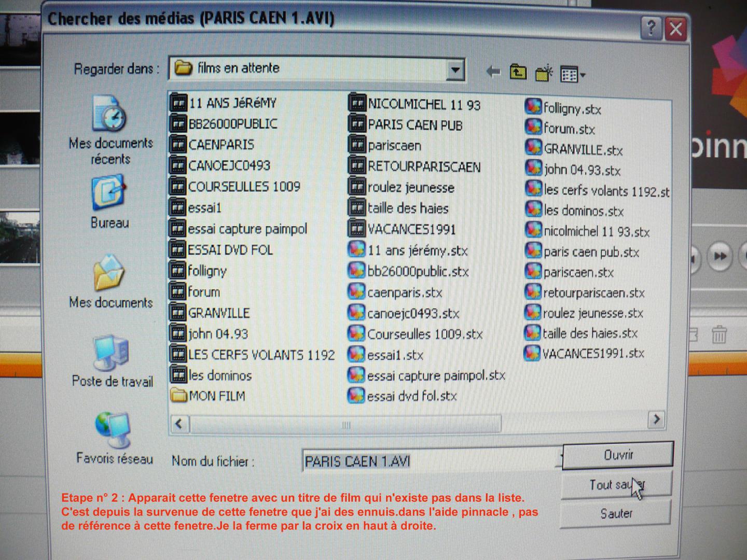Select the 'folligny.stx' project file

point(563,108)
